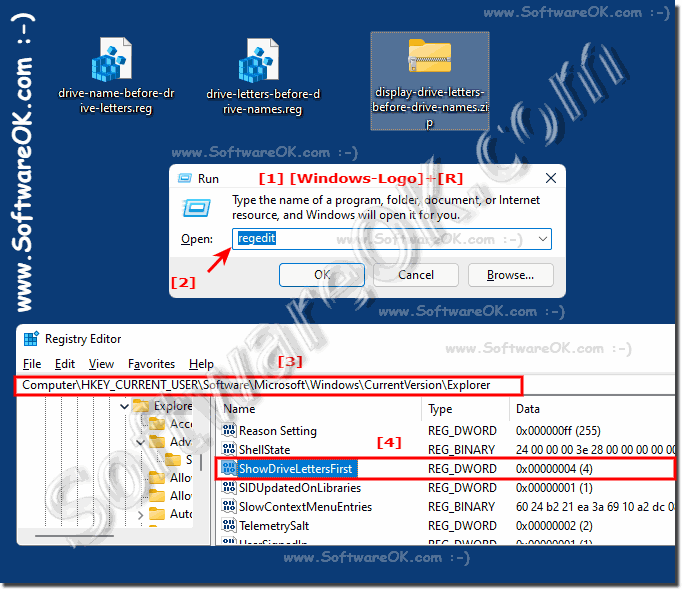Close the Run dialog
Viewport: 682px width, 590px height.
point(551,178)
